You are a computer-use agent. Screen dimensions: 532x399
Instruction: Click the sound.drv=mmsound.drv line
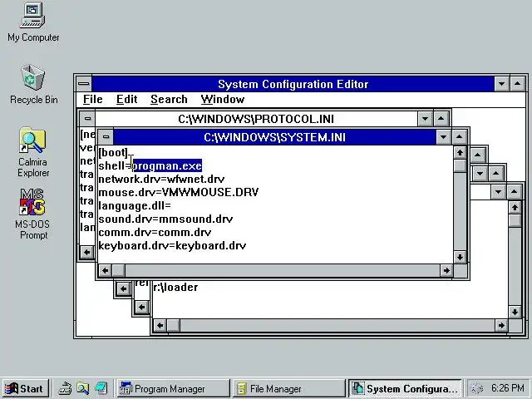(165, 219)
